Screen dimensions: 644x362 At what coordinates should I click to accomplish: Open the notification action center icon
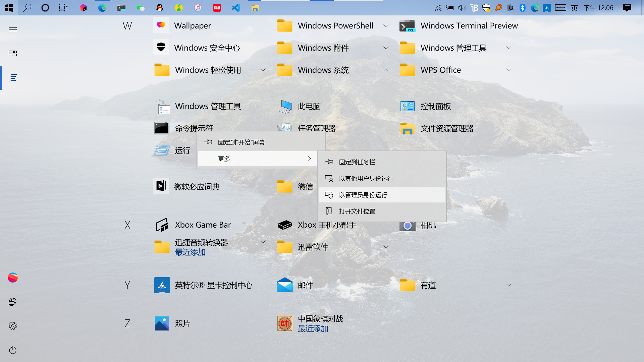tap(627, 8)
